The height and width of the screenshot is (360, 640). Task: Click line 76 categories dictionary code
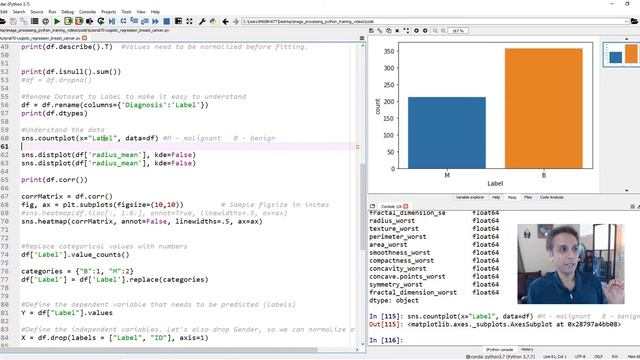click(x=77, y=271)
